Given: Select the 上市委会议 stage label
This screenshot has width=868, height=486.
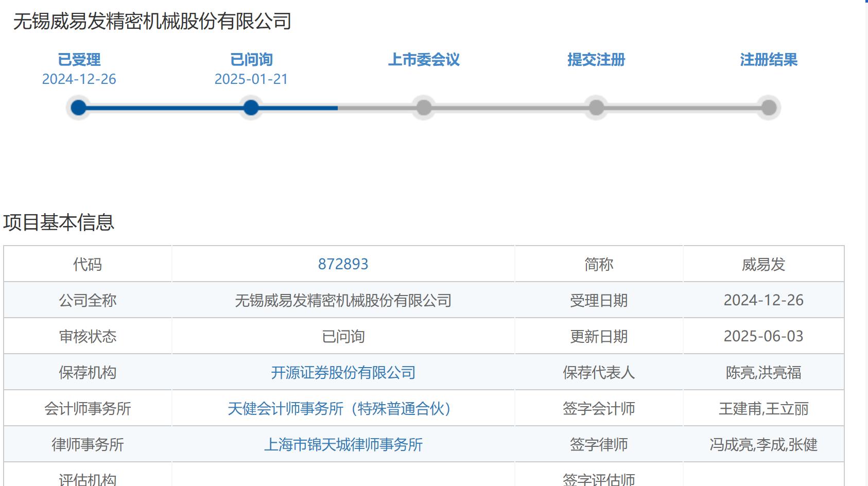Looking at the screenshot, I should 424,60.
